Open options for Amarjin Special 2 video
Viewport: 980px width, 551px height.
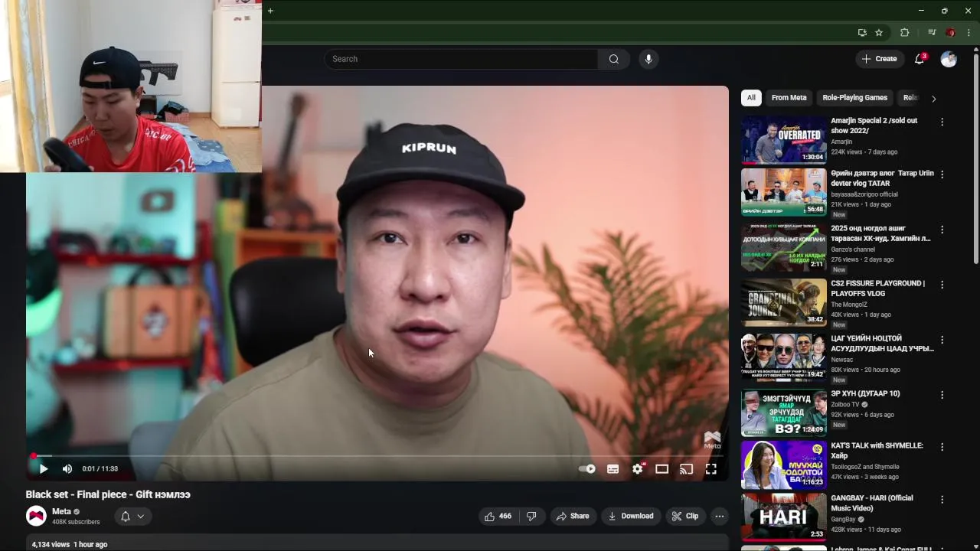pos(942,122)
